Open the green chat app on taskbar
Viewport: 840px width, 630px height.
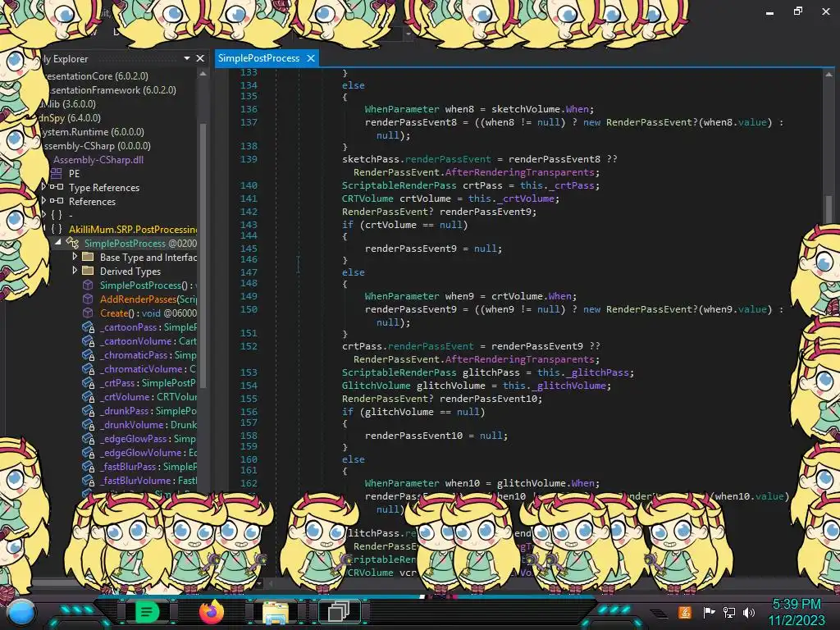[x=147, y=612]
